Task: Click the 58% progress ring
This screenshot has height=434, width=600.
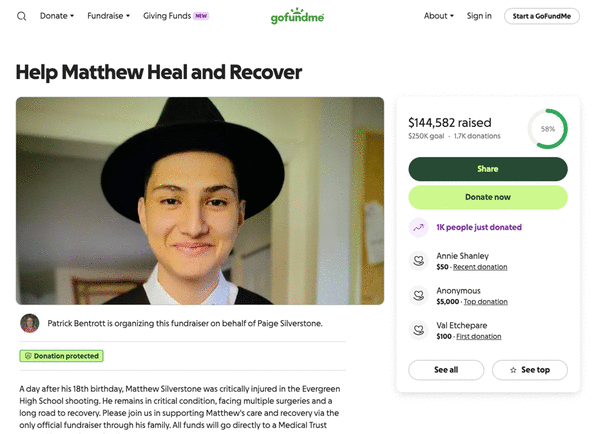Action: pyautogui.click(x=548, y=129)
